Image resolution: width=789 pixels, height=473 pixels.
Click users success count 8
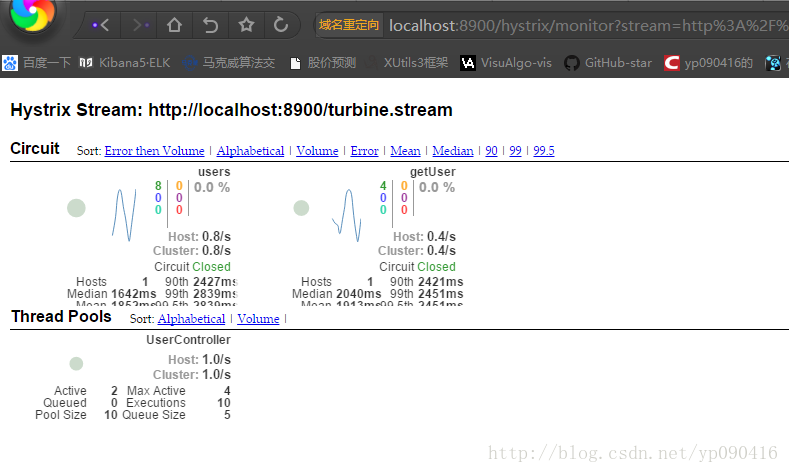(158, 186)
